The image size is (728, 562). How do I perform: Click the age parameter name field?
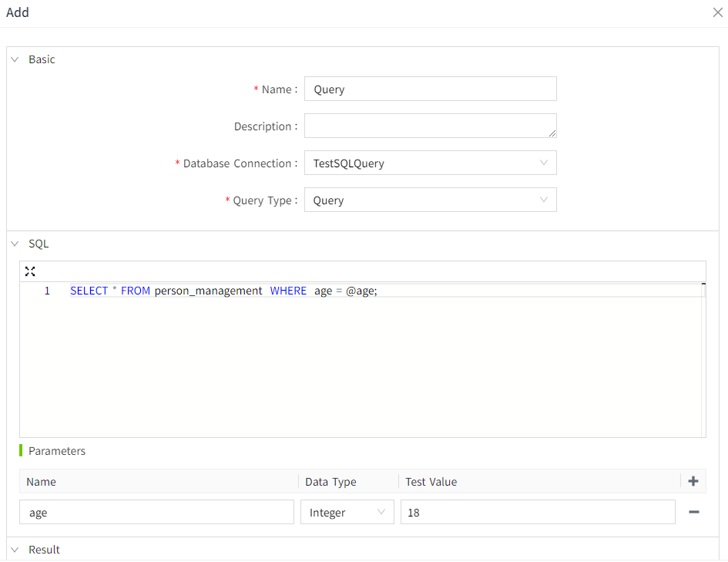tap(156, 513)
